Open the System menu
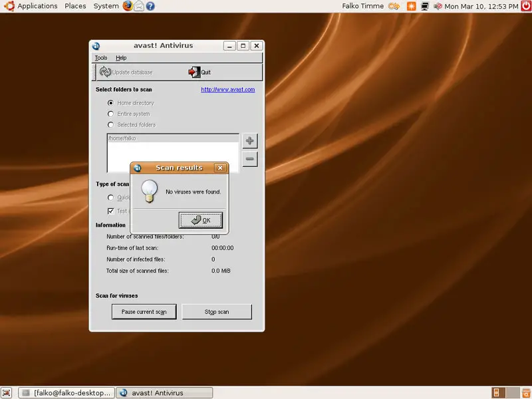 pos(106,6)
